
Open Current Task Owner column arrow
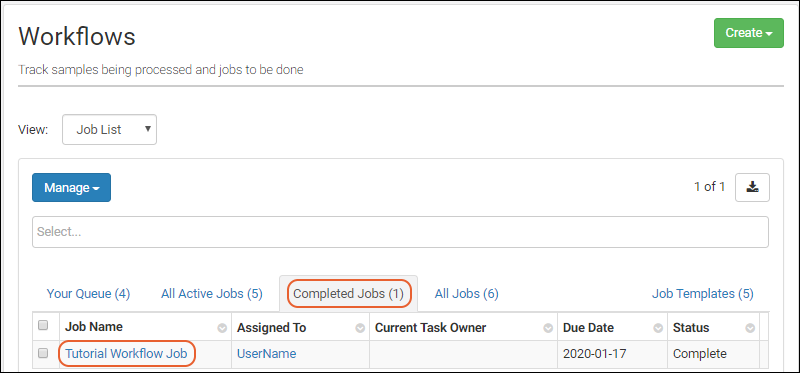click(548, 328)
